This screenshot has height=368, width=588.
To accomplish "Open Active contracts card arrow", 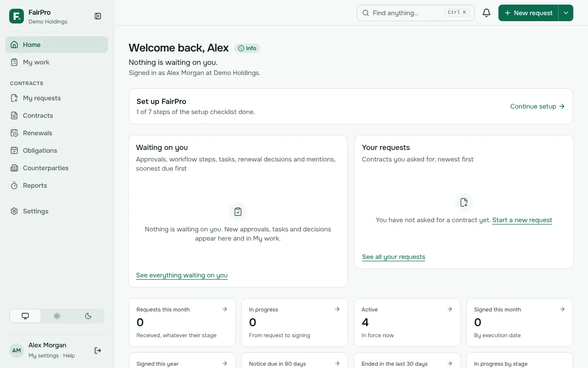I will tap(450, 309).
